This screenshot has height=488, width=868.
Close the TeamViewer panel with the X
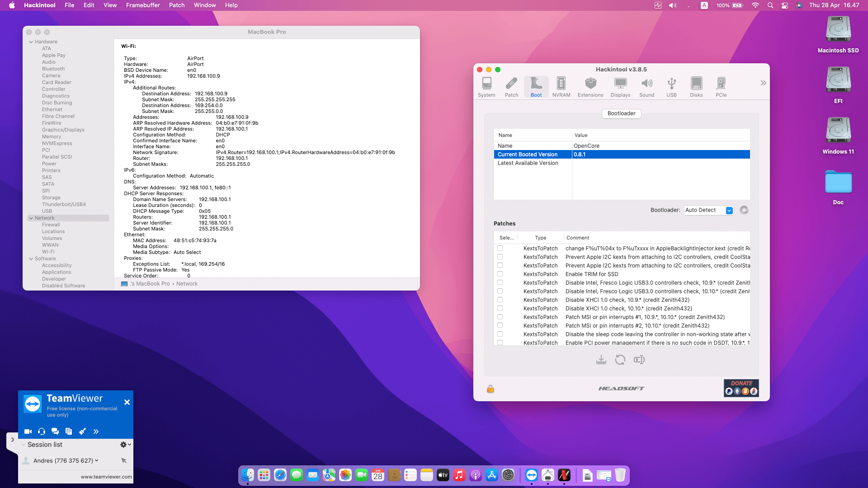pyautogui.click(x=127, y=402)
